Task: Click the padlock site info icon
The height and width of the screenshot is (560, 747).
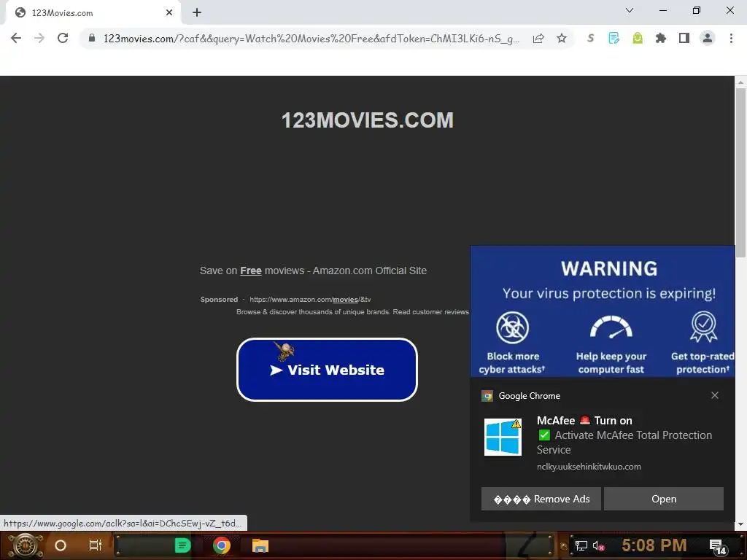Action: pos(92,38)
